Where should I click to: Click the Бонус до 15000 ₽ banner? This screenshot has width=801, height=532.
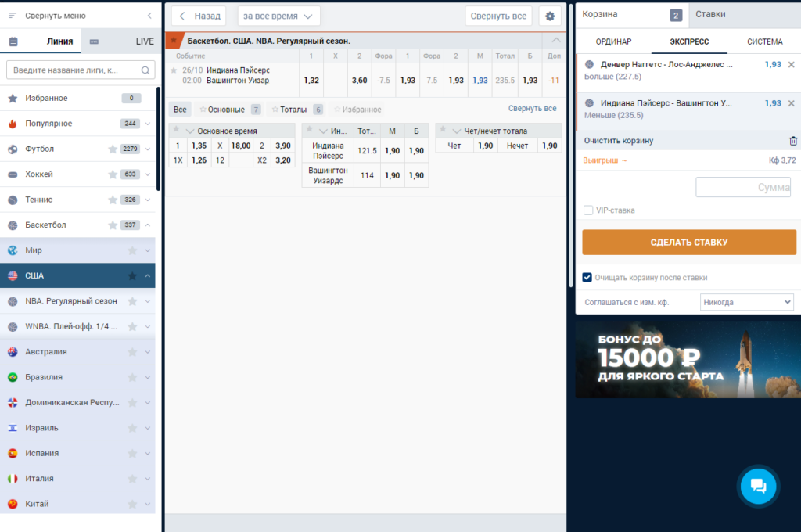pyautogui.click(x=688, y=360)
